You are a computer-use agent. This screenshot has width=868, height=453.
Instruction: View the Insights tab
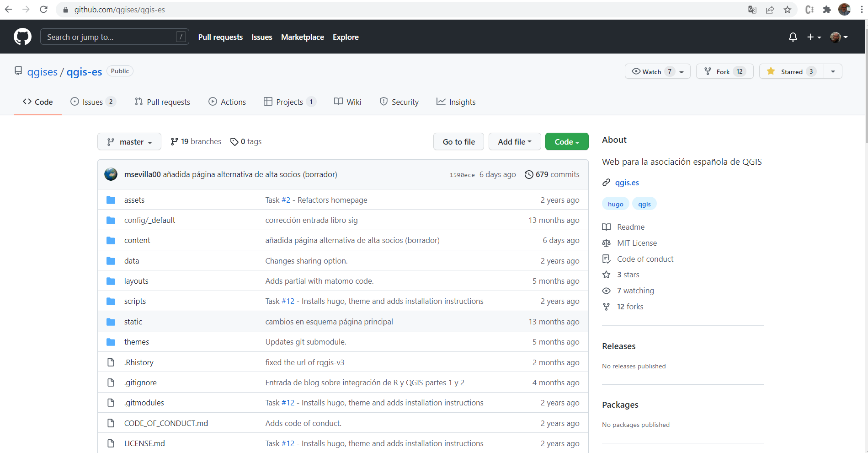456,102
